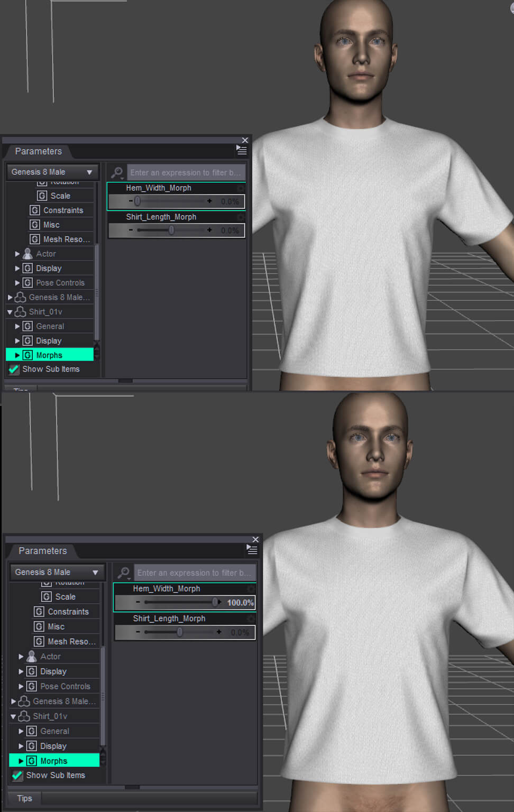Click the Actor figure icon in upper panel
514x812 pixels.
point(27,254)
